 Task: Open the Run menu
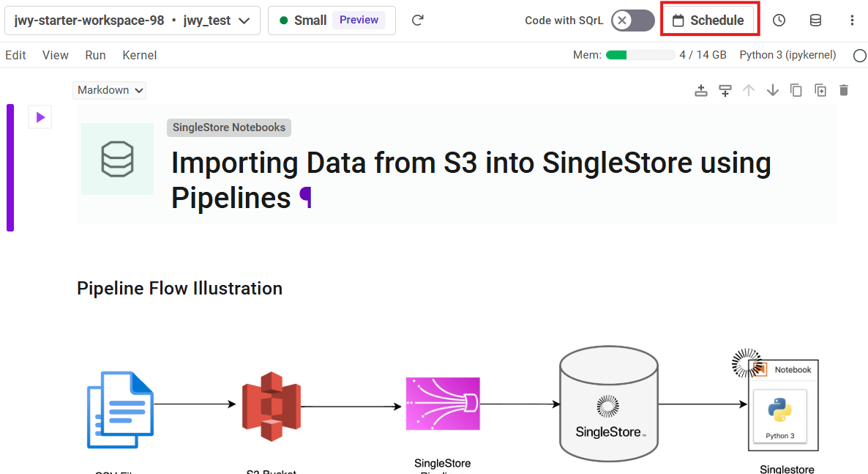(x=95, y=56)
